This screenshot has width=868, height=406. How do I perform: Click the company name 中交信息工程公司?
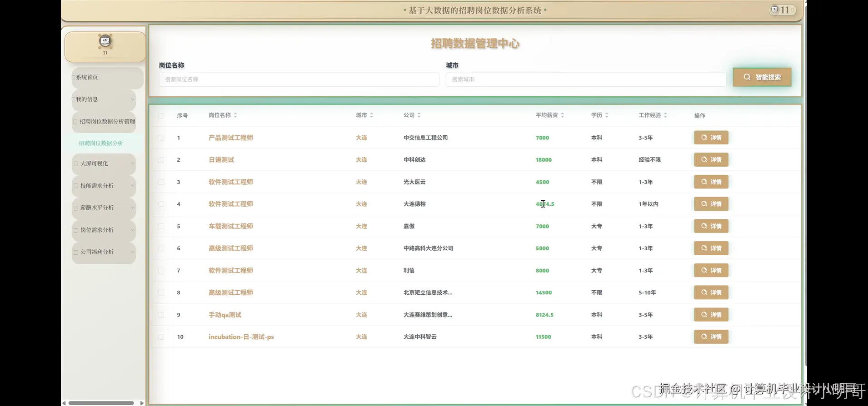[426, 138]
